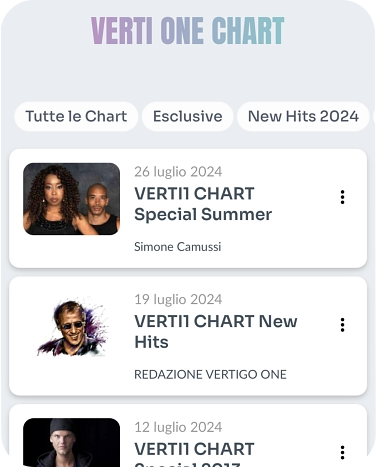This screenshot has width=376, height=468.
Task: Click the VERTI ONE CHART heading
Action: [188, 31]
